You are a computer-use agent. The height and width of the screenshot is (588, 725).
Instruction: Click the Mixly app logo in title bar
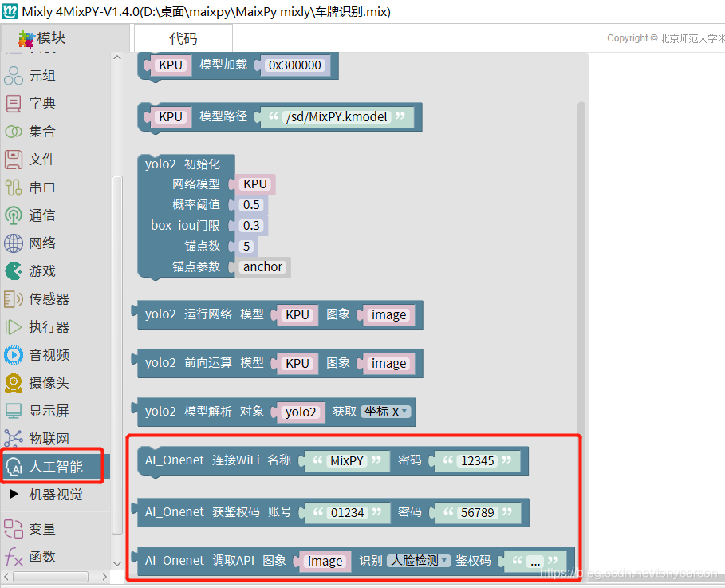coord(10,11)
